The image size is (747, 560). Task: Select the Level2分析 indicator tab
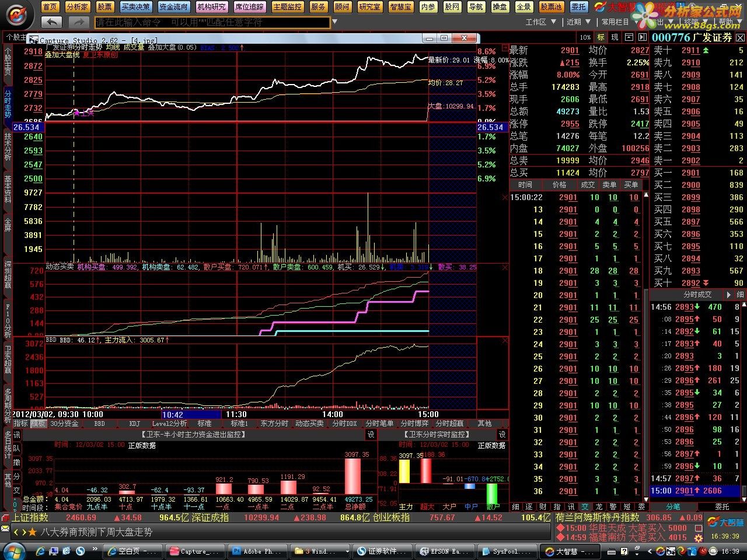click(169, 423)
